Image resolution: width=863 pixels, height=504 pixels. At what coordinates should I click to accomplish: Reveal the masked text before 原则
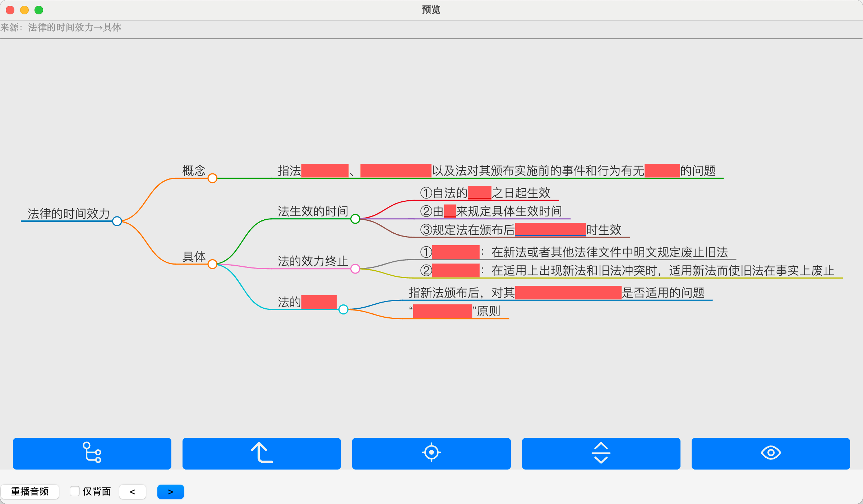click(442, 311)
